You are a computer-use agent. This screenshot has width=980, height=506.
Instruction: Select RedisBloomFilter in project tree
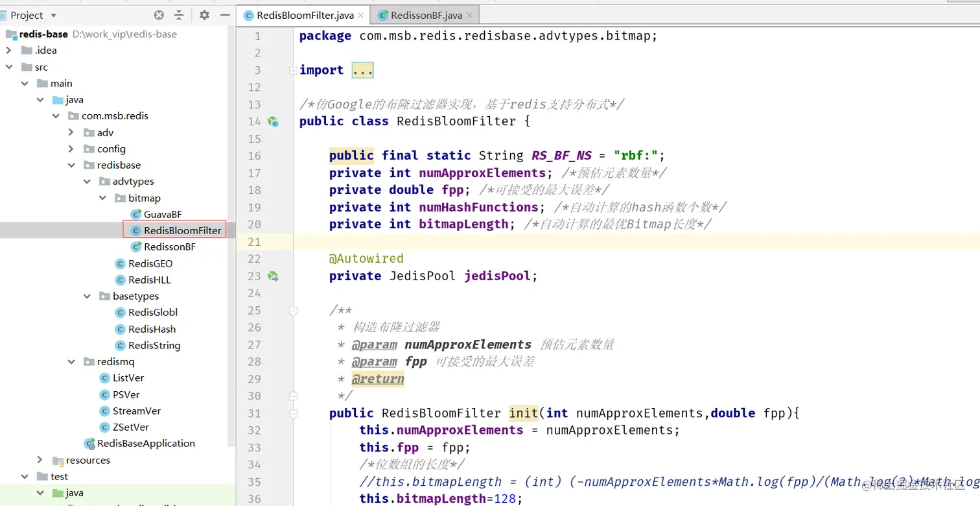(182, 230)
